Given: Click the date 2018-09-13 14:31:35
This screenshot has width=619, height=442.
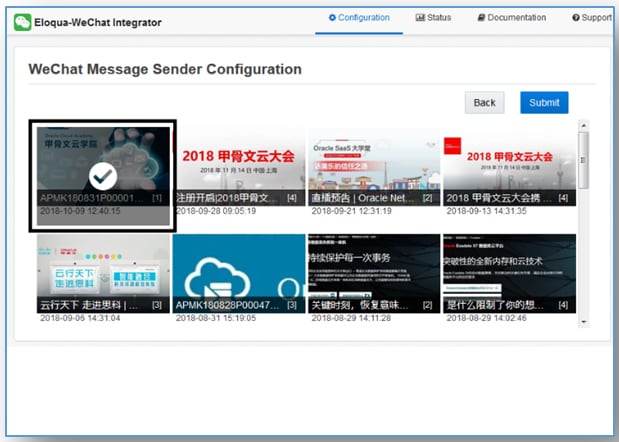Looking at the screenshot, I should pyautogui.click(x=487, y=211).
